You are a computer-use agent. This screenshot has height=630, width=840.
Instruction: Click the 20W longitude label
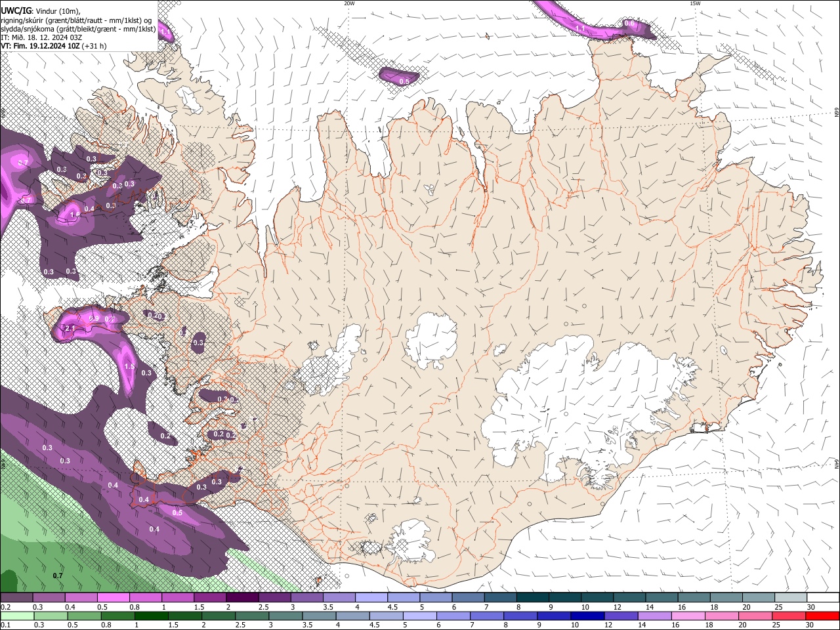pos(349,3)
